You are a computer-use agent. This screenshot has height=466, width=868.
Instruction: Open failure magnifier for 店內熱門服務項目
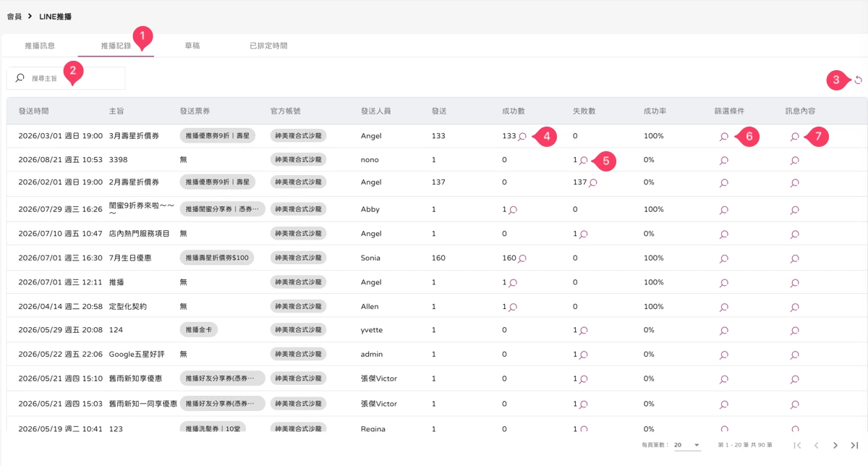[584, 234]
